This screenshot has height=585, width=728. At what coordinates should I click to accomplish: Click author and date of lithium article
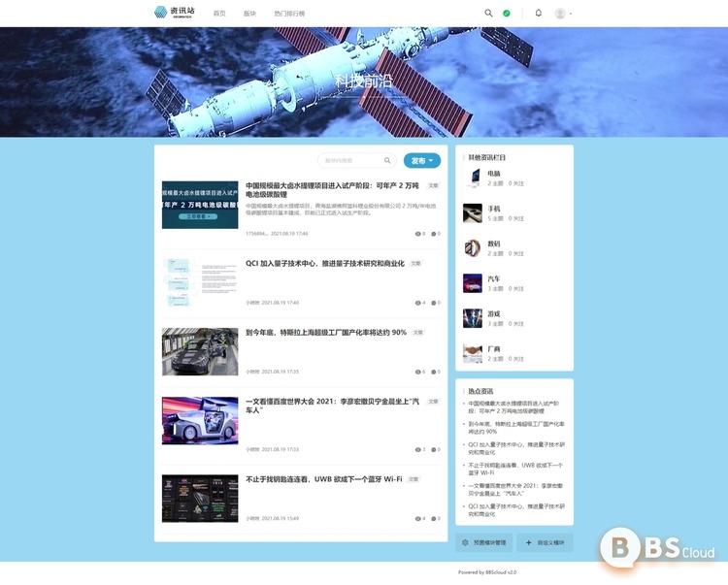click(277, 234)
